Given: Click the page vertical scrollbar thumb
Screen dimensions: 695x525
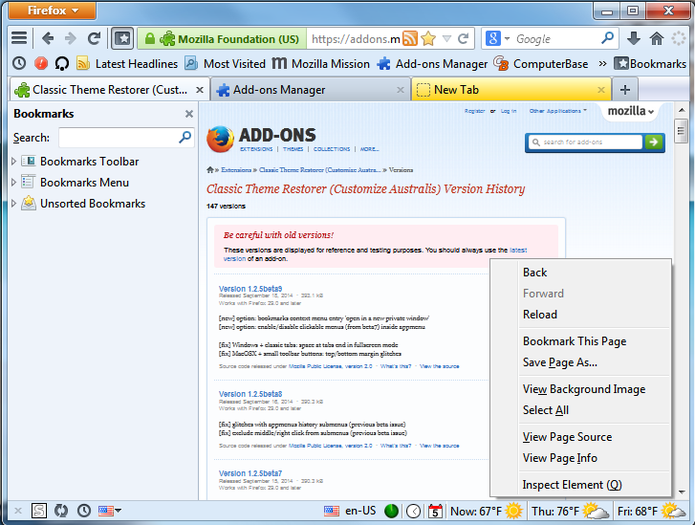Looking at the screenshot, I should pos(681,131).
